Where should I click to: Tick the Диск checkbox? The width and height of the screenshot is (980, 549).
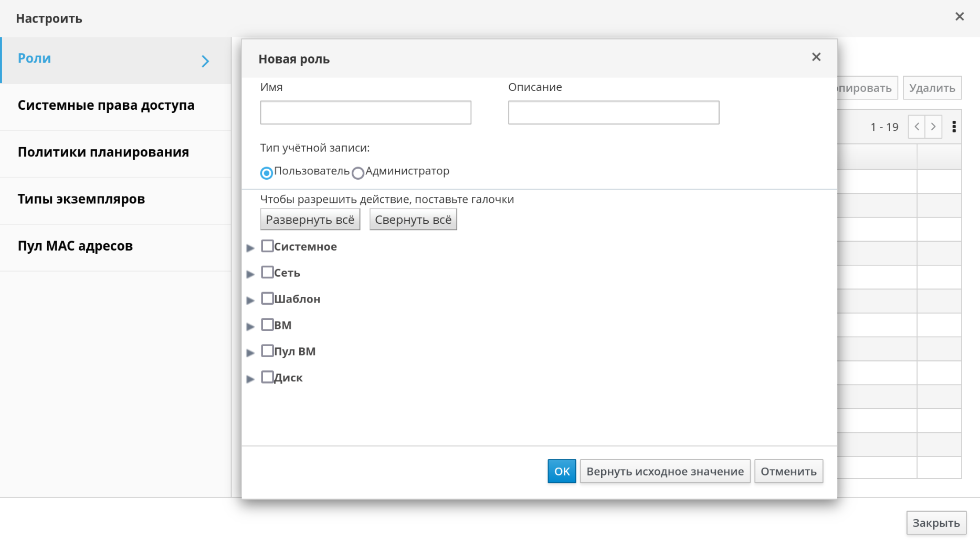(267, 377)
